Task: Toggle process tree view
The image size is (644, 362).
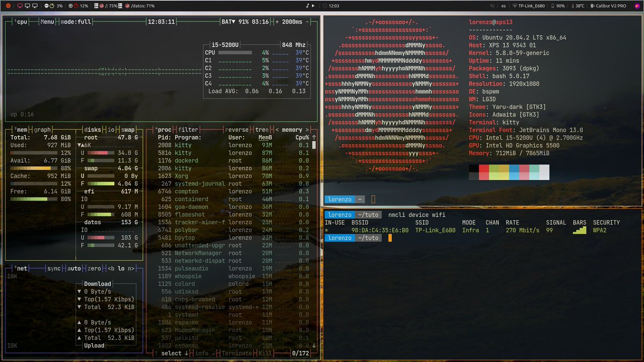Action: (x=262, y=130)
